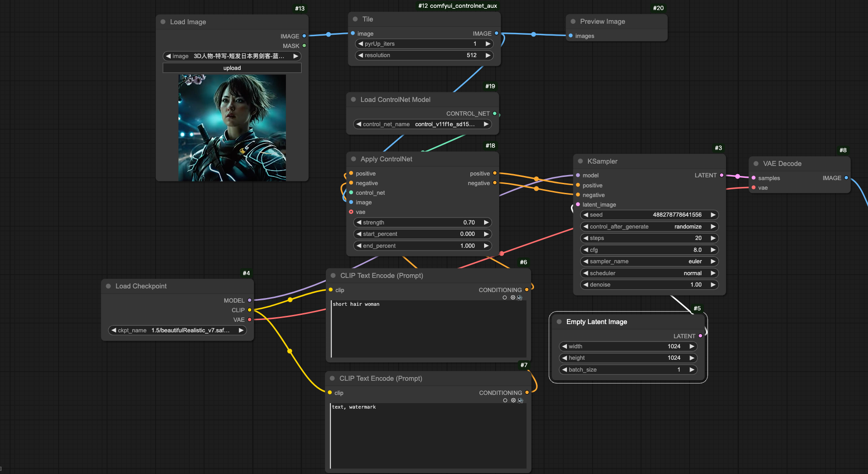Open the control_net_name model selector
The height and width of the screenshot is (474, 868).
point(422,124)
